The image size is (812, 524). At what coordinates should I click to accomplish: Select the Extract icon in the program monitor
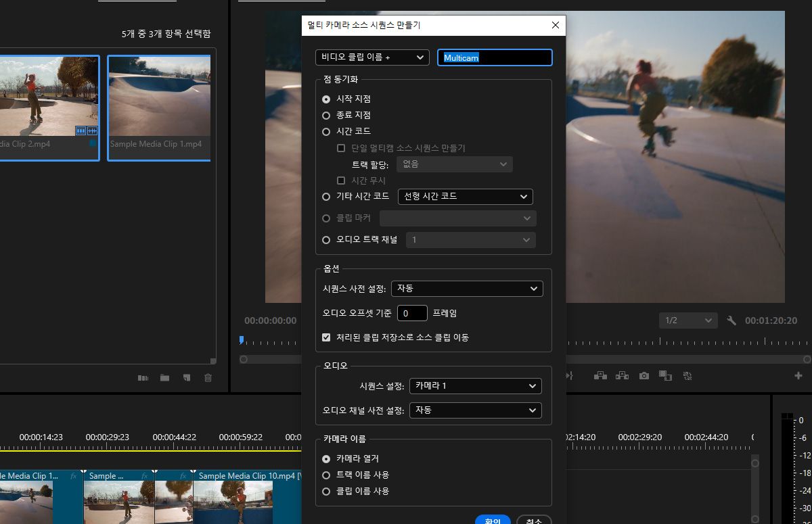click(x=621, y=376)
